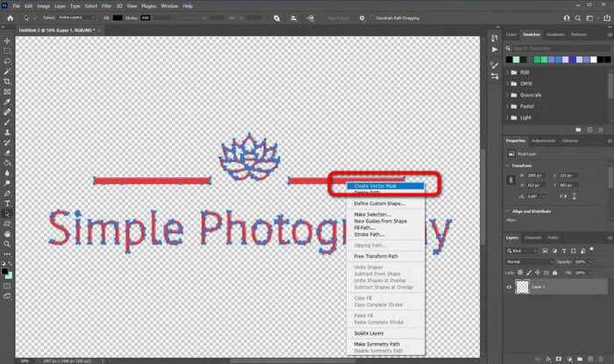Expand the Grayscale swatch folder
The width and height of the screenshot is (614, 364).
point(508,95)
